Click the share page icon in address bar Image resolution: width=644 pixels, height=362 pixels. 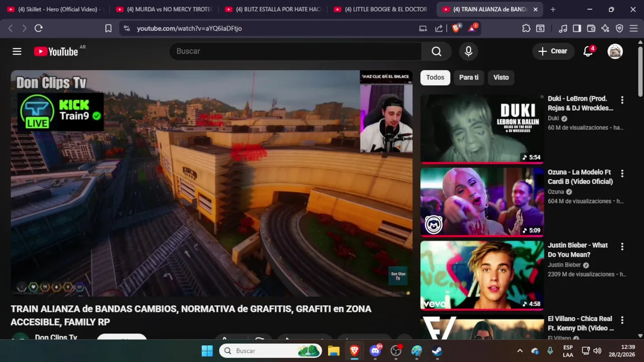[439, 29]
